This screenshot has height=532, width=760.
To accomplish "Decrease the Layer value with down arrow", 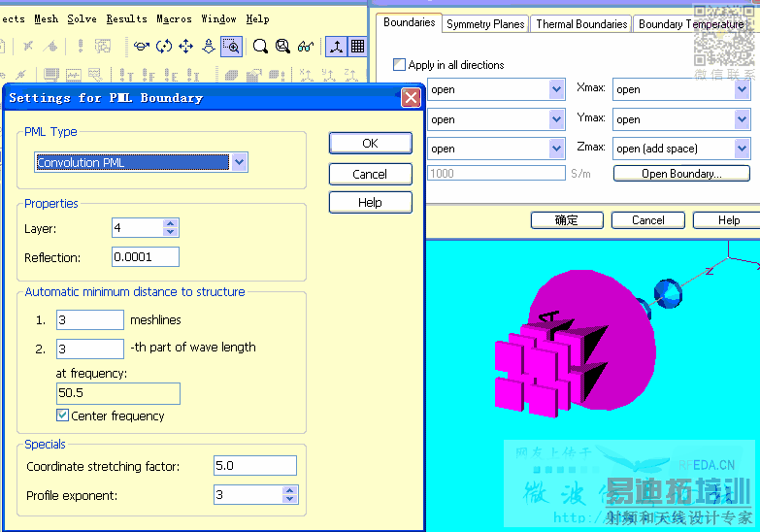I will click(x=171, y=232).
